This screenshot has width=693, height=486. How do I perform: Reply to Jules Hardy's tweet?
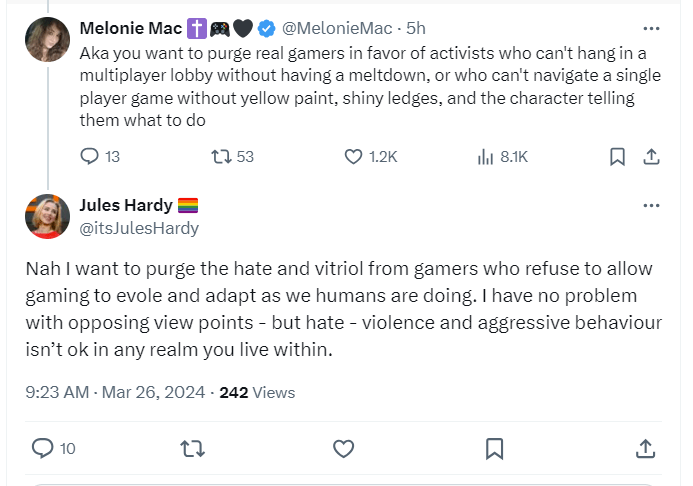(42, 448)
